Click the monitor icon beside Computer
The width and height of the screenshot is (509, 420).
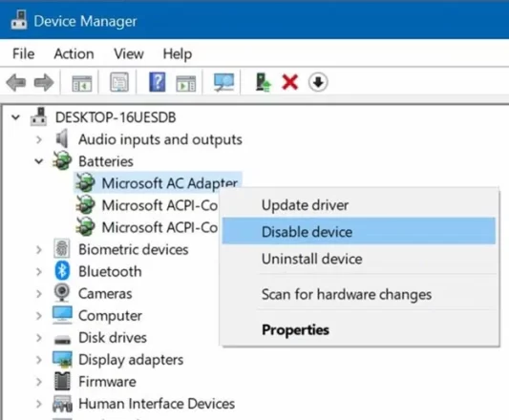62,315
